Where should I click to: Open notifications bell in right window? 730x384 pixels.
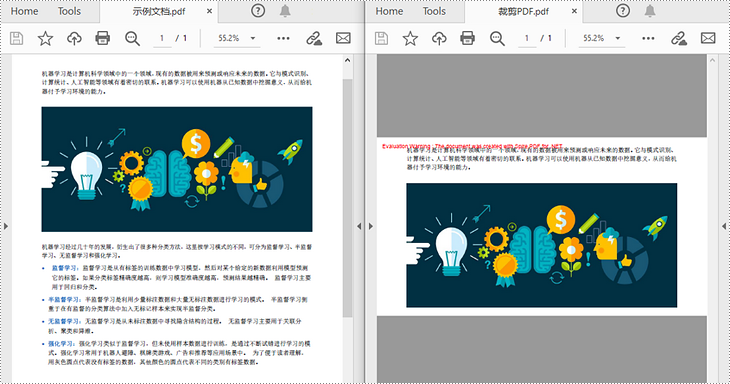[x=650, y=11]
